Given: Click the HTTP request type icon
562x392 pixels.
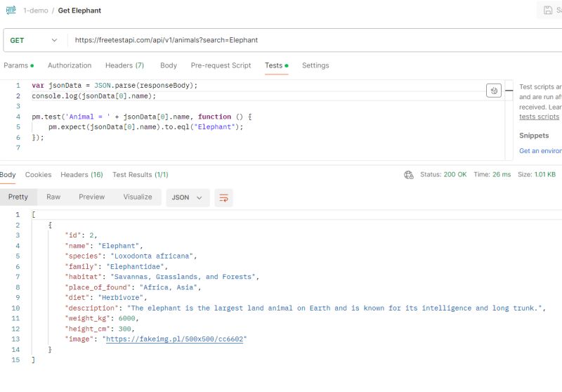Looking at the screenshot, I should tap(11, 10).
